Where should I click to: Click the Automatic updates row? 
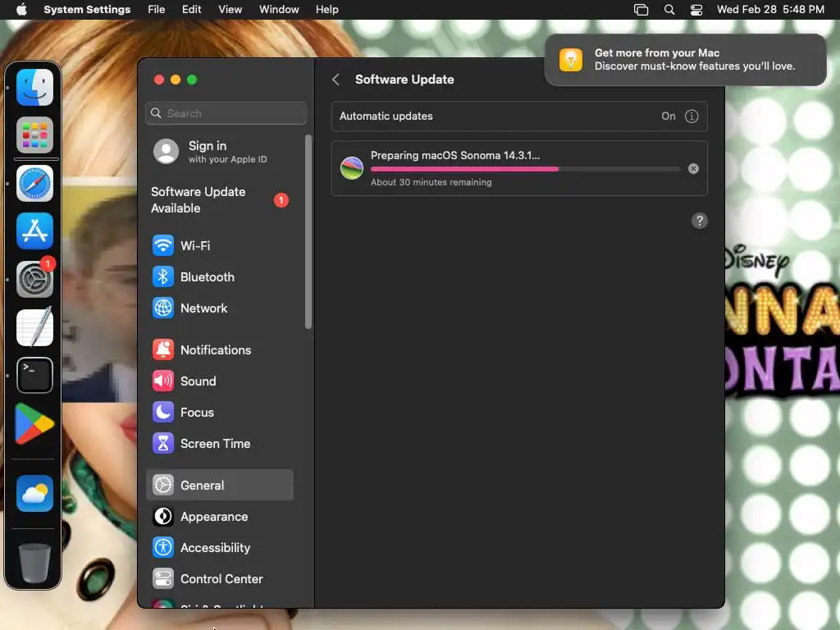[519, 116]
